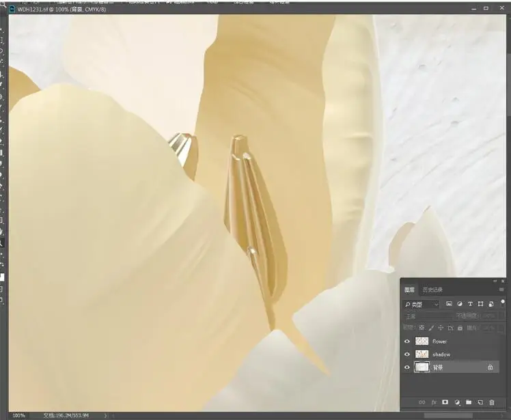Toggle the layer filtering on/off switch
The height and width of the screenshot is (420, 511).
point(503,303)
